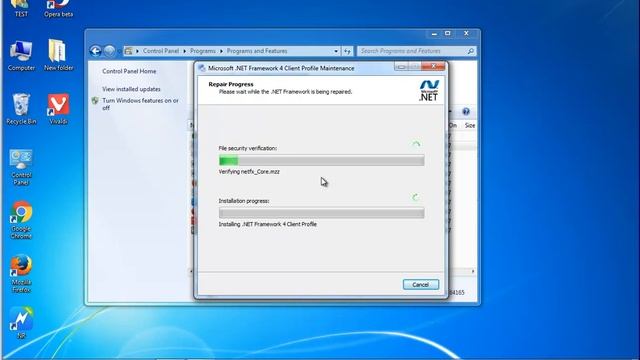Screen dimensions: 640x360
Task: Click the Programs breadcrumb in the address bar
Action: [202, 51]
